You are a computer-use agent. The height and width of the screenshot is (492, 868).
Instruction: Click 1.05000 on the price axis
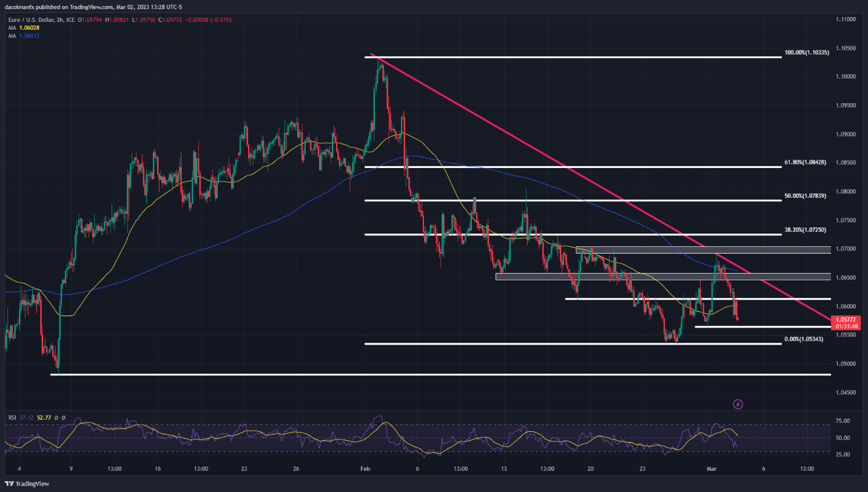pos(846,364)
